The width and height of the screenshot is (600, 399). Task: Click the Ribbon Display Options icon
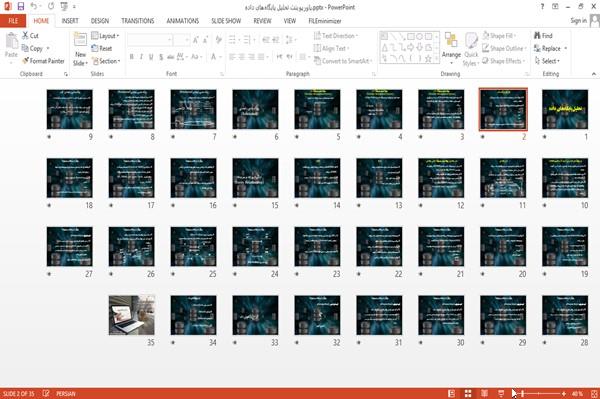tap(555, 7)
